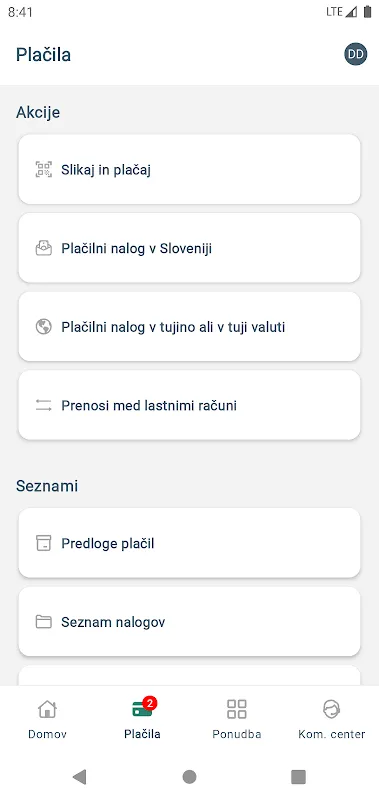Viewport: 379px width, 800px height.
Task: Open the Predloge plačil list
Action: 189,543
